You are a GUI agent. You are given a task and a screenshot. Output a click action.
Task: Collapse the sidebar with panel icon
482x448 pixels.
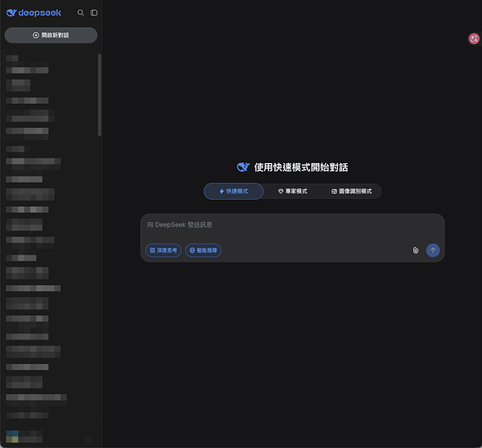coord(94,13)
